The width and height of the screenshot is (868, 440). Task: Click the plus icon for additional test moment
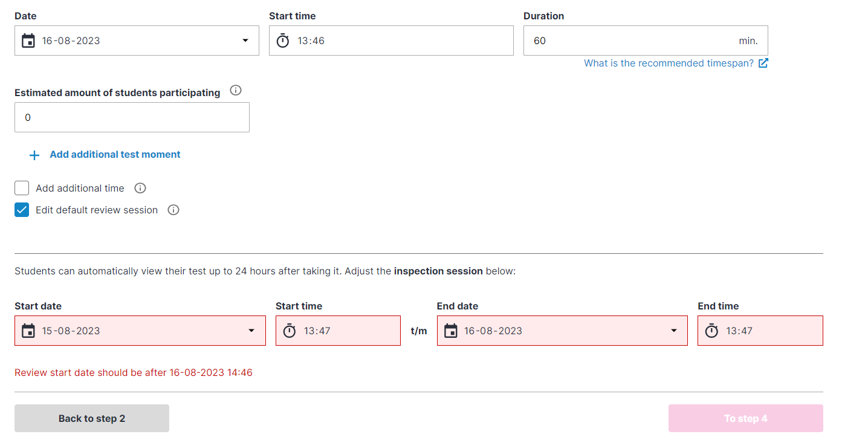[34, 155]
